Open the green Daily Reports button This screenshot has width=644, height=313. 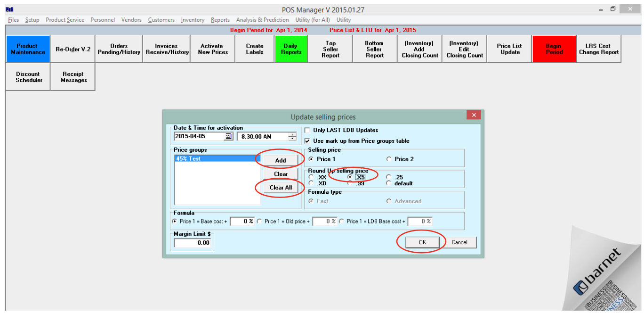click(291, 49)
